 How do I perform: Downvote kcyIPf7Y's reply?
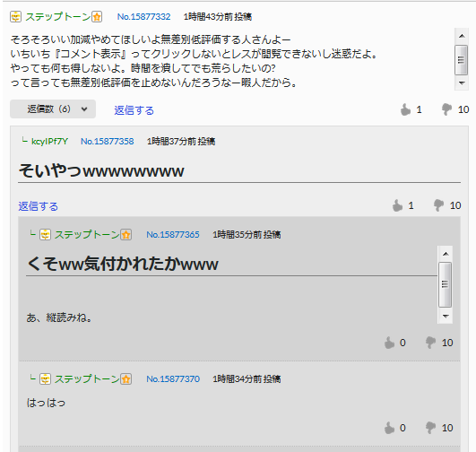[x=438, y=205]
